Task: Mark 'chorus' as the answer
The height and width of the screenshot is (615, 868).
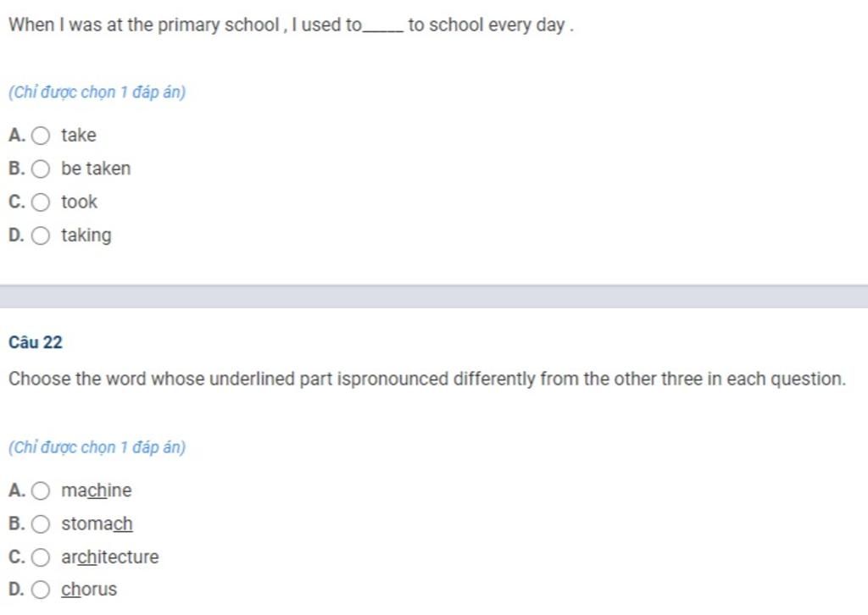Action: tap(41, 590)
